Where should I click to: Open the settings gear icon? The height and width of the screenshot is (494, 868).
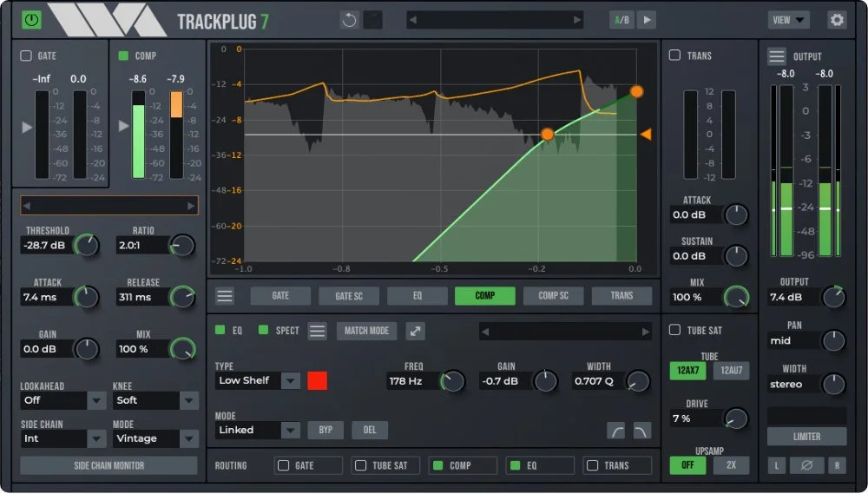tap(837, 21)
